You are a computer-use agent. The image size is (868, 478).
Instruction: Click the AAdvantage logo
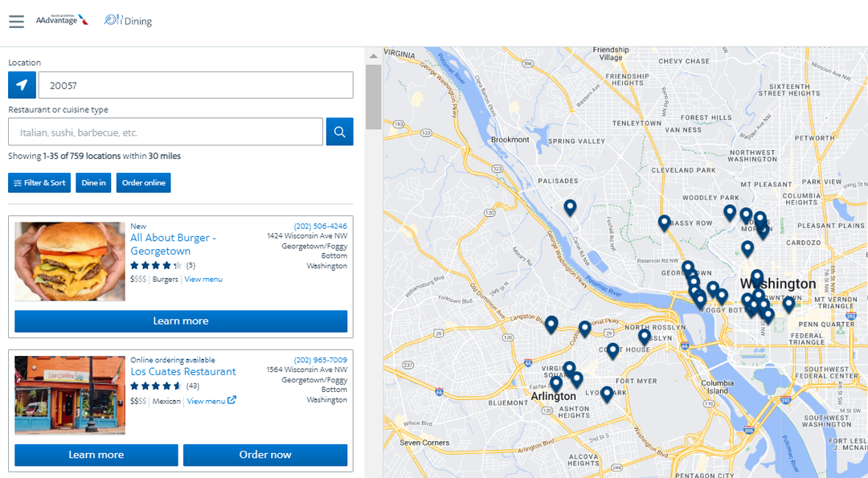point(62,20)
